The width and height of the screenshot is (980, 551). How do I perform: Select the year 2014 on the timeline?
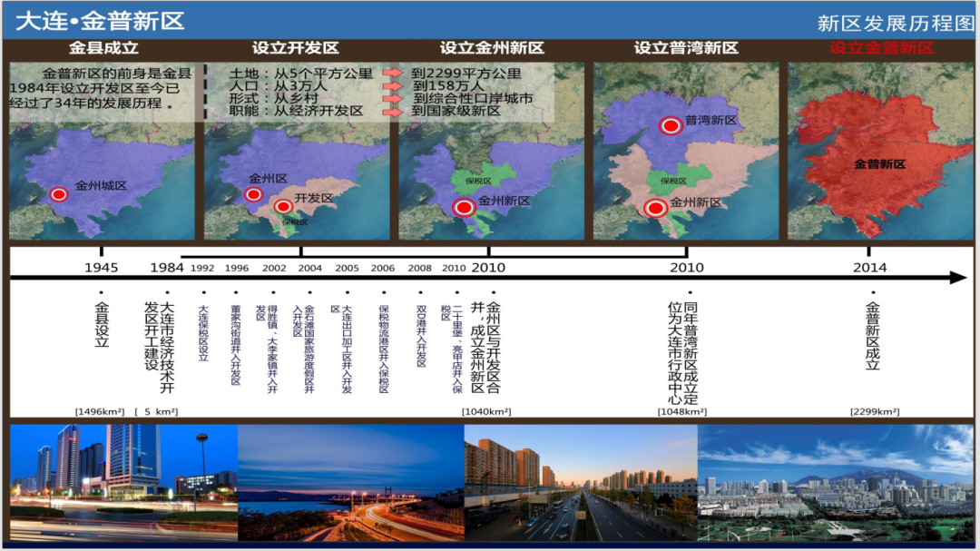pos(871,267)
